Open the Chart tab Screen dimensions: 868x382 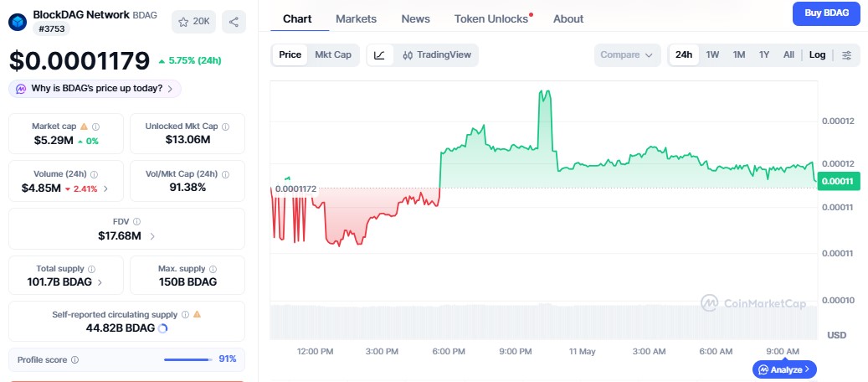(297, 19)
